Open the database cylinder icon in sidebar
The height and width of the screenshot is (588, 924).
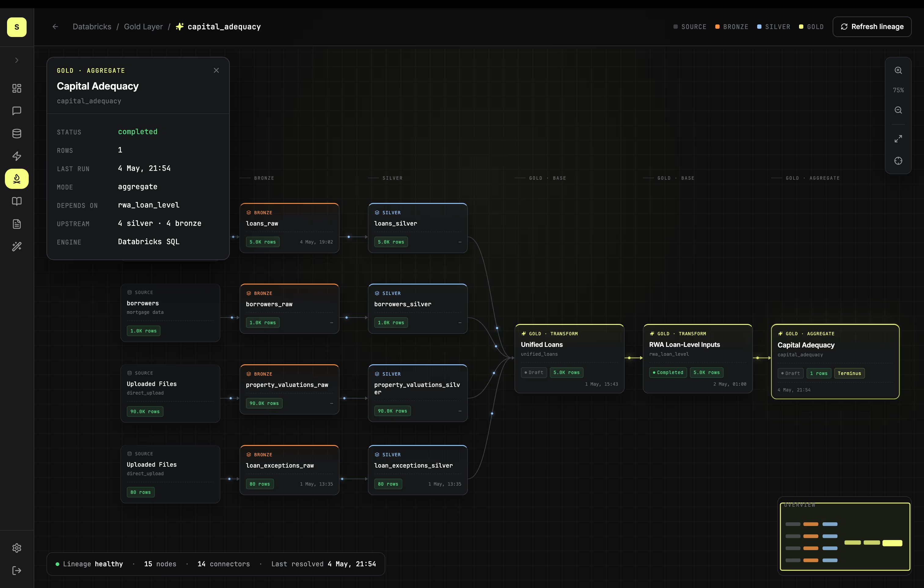tap(16, 134)
